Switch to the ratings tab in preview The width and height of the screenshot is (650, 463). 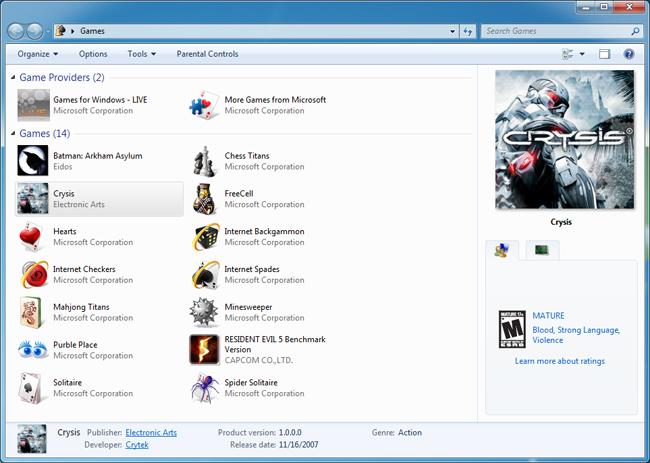[x=502, y=250]
